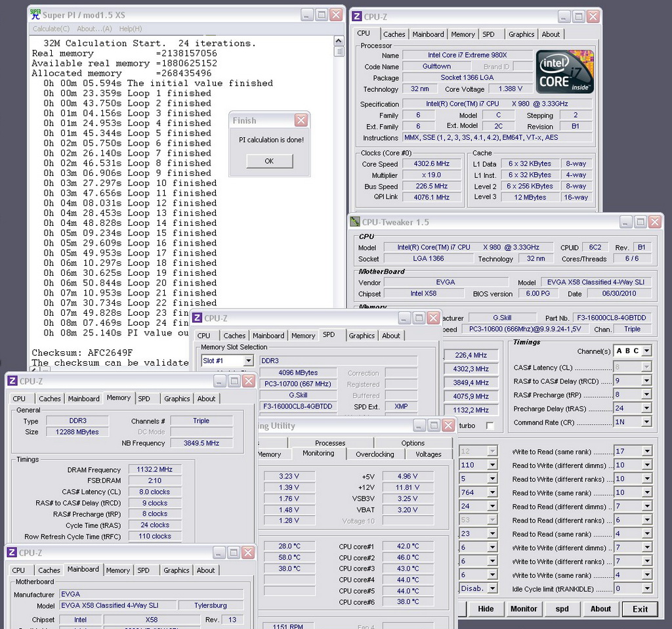Switch to Graphics tab in top CPU-Z window
This screenshot has height=629, width=672.
521,34
